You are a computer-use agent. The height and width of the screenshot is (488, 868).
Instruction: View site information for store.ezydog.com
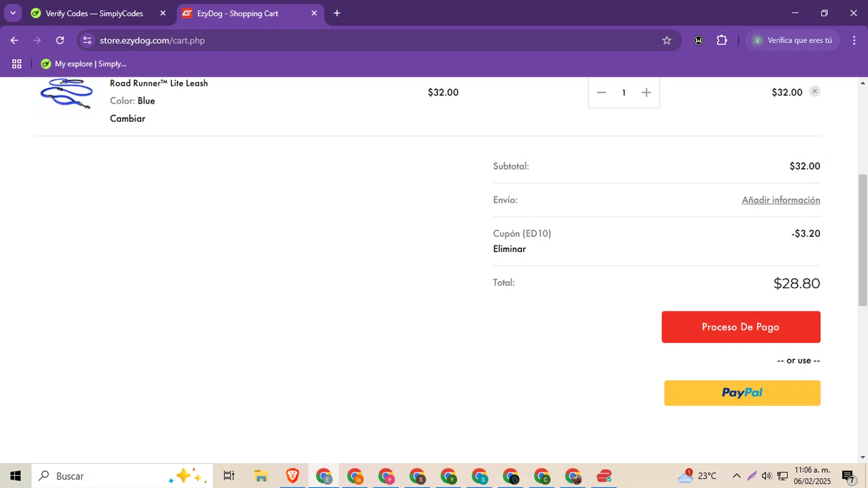coord(87,41)
